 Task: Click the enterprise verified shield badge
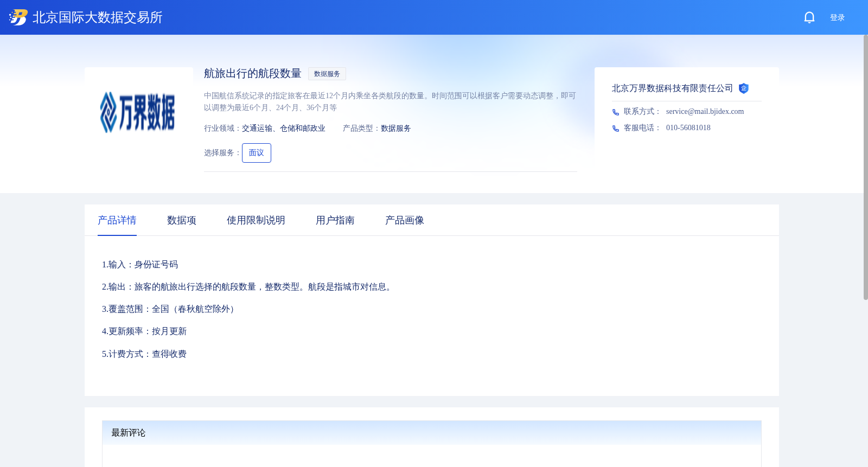744,88
